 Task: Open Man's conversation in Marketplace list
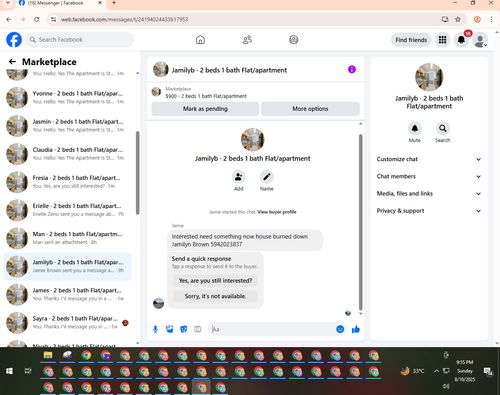[68, 238]
